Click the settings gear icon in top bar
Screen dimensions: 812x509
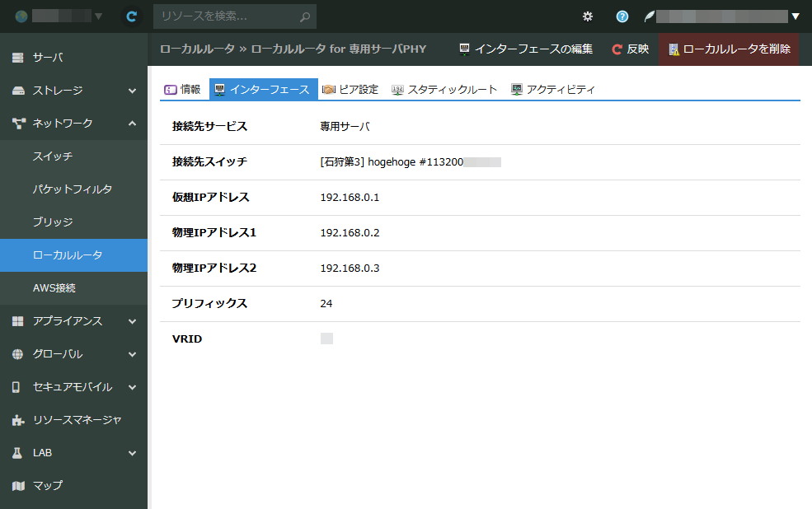point(587,16)
